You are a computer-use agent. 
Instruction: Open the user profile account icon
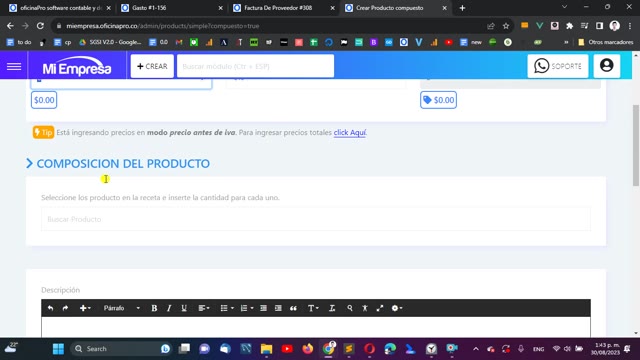click(x=607, y=66)
